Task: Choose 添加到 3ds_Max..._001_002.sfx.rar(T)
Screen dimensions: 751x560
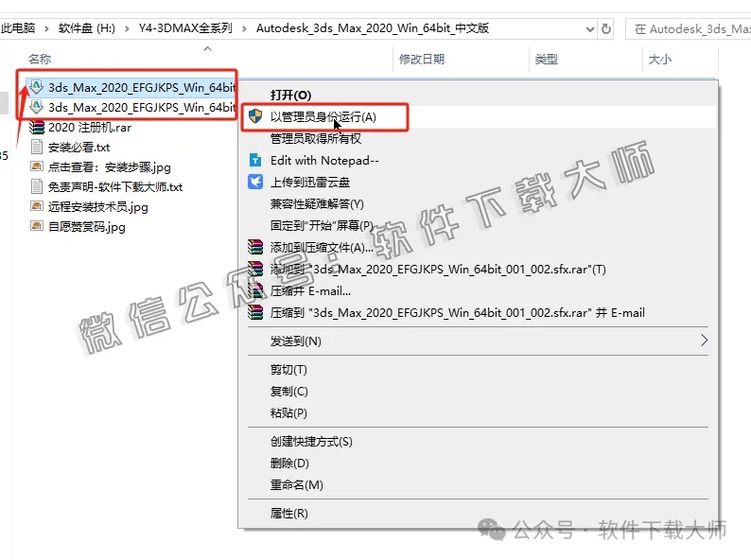Action: 438,270
